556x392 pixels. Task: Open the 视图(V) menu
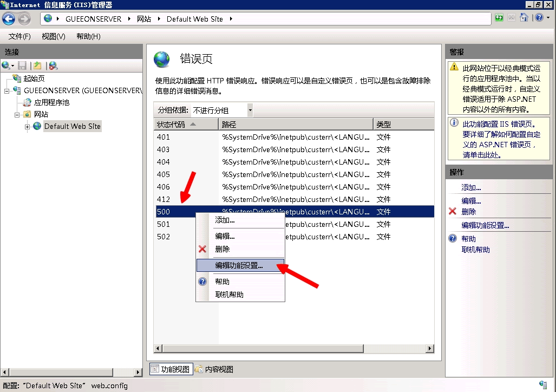click(x=53, y=36)
